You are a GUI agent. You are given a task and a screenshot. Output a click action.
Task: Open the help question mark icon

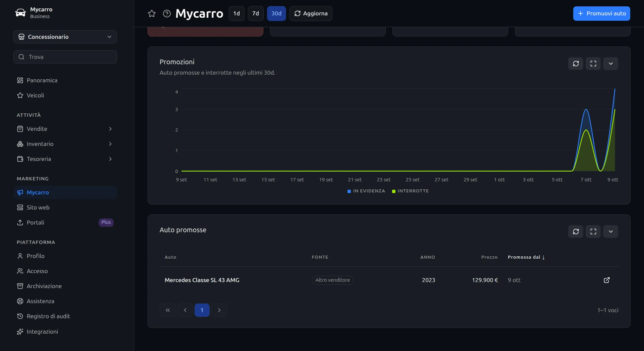pos(167,13)
